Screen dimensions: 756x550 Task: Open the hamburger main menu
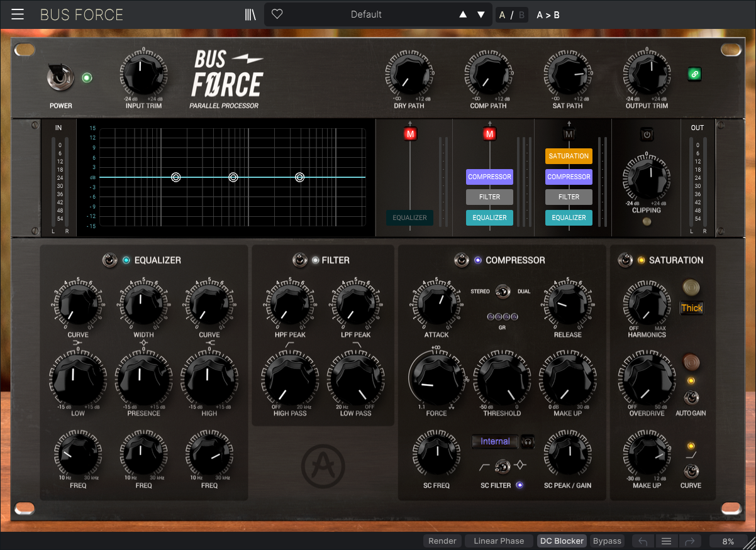(18, 14)
